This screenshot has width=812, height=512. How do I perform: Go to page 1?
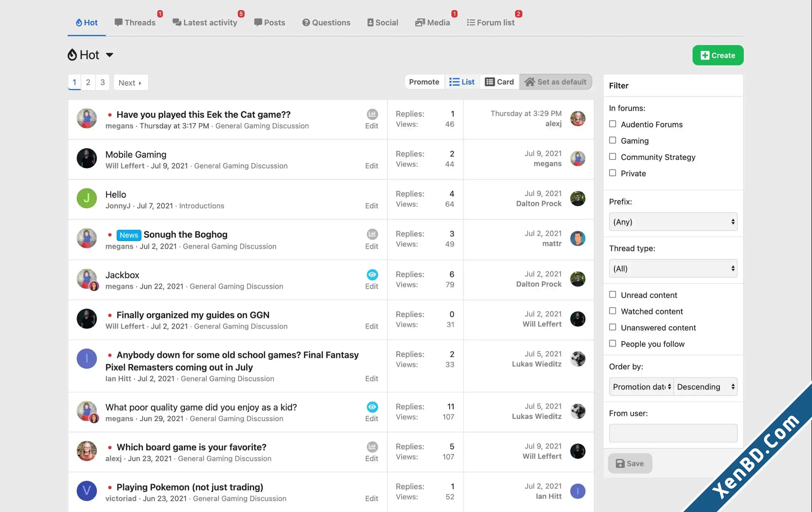click(x=74, y=82)
